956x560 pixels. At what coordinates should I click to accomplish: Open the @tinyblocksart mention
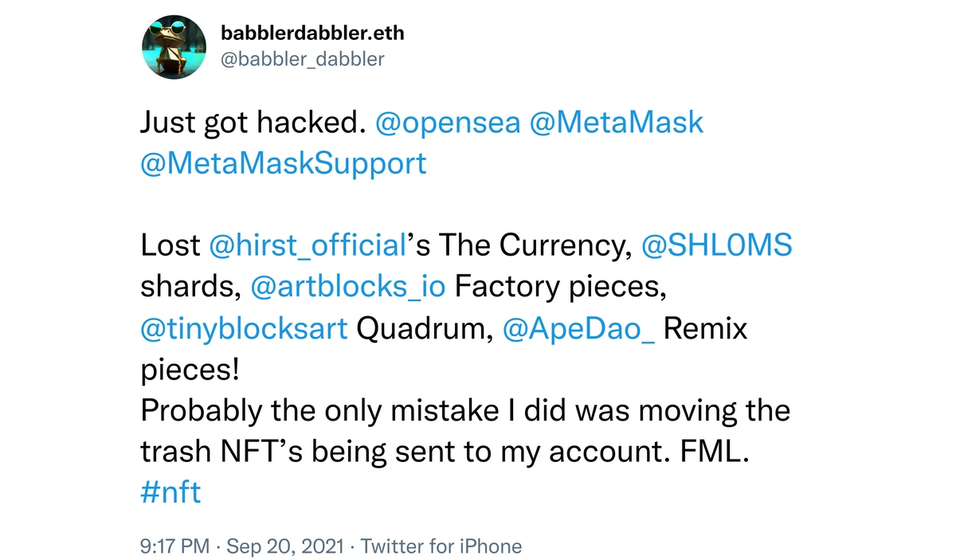[x=244, y=328]
